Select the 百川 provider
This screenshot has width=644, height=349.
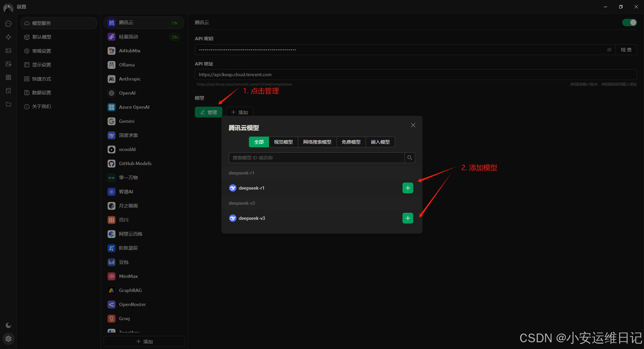point(144,220)
